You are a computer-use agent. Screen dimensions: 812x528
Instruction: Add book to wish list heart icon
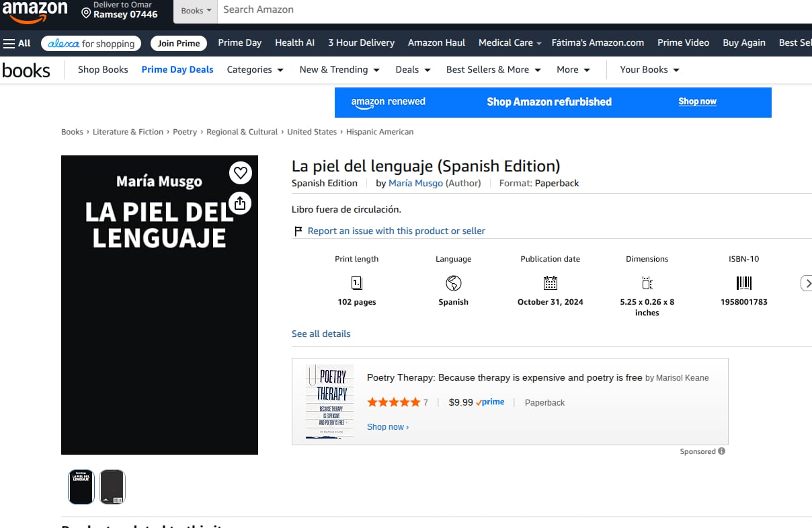pyautogui.click(x=241, y=173)
